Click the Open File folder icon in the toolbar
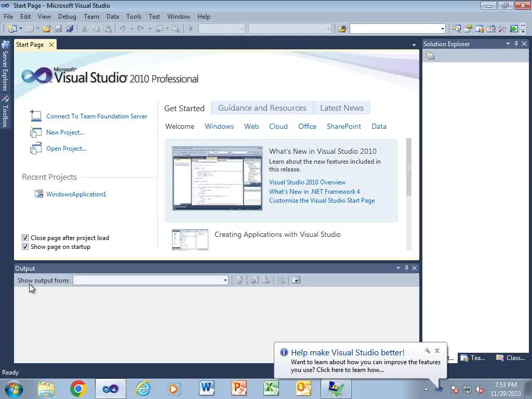The image size is (532, 399). (x=47, y=29)
